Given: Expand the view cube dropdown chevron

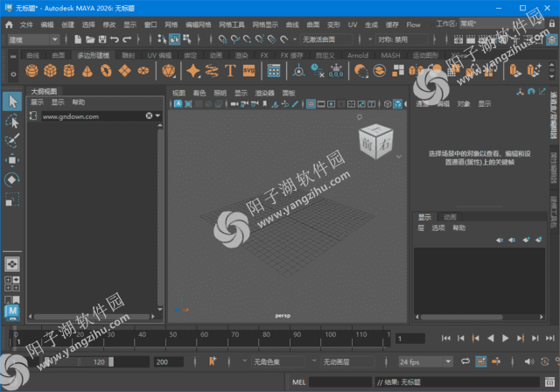Looking at the screenshot, I should [399, 157].
